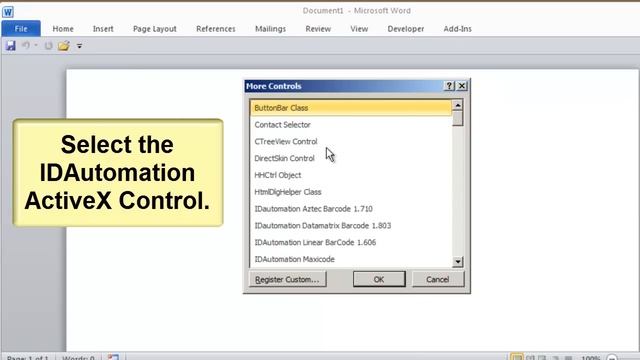
Task: Choose Contact Selector from the list
Action: pyautogui.click(x=351, y=125)
